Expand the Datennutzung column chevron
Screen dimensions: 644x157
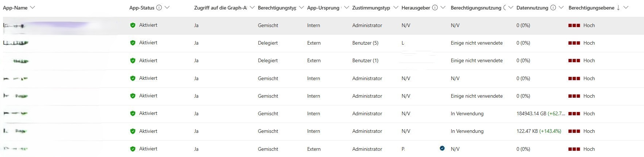pyautogui.click(x=561, y=8)
